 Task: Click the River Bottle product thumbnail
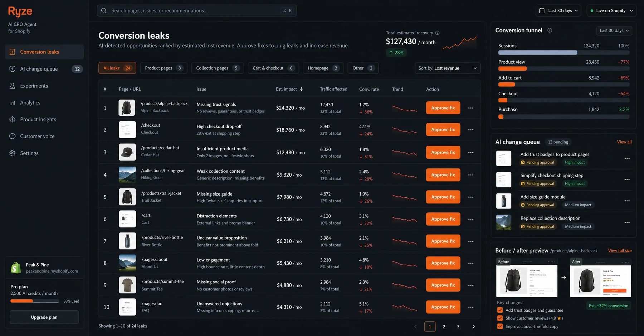127,241
